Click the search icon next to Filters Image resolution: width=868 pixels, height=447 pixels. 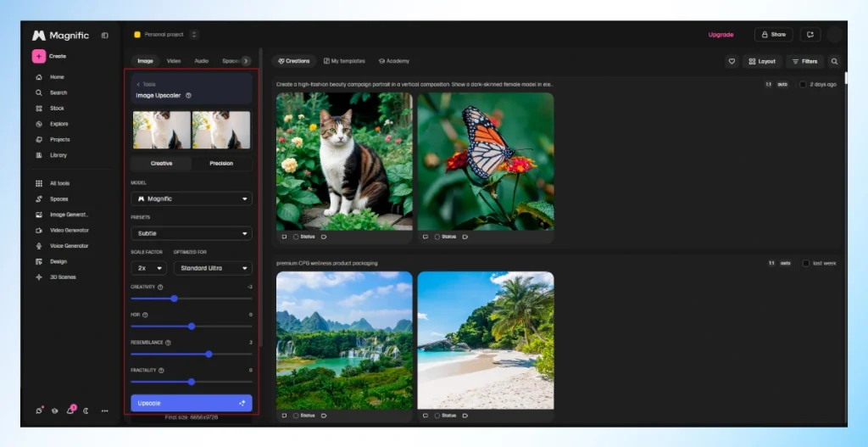pyautogui.click(x=834, y=61)
